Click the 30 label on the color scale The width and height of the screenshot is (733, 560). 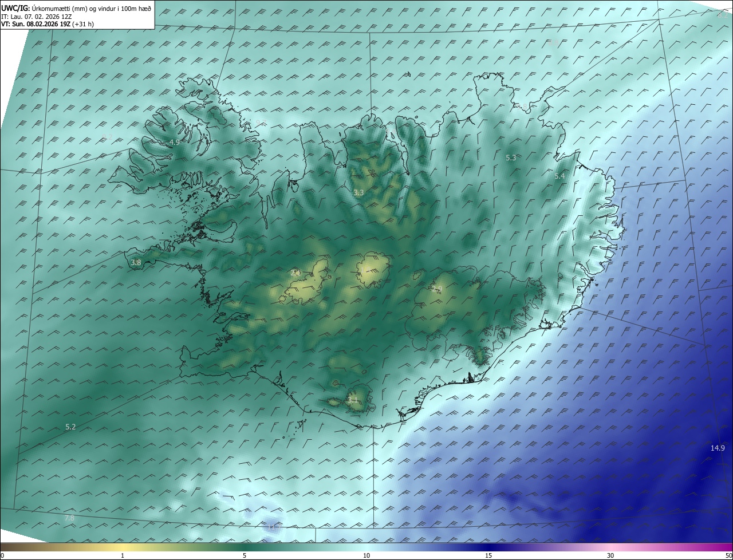coord(610,555)
